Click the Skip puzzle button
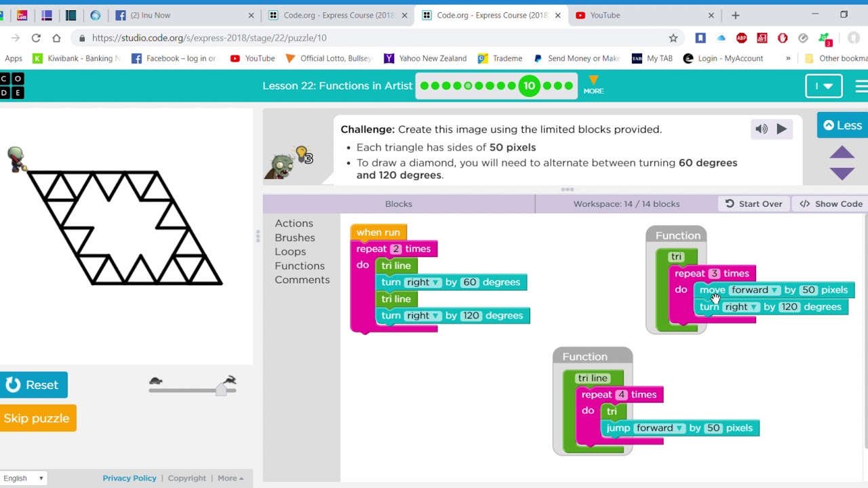 37,418
